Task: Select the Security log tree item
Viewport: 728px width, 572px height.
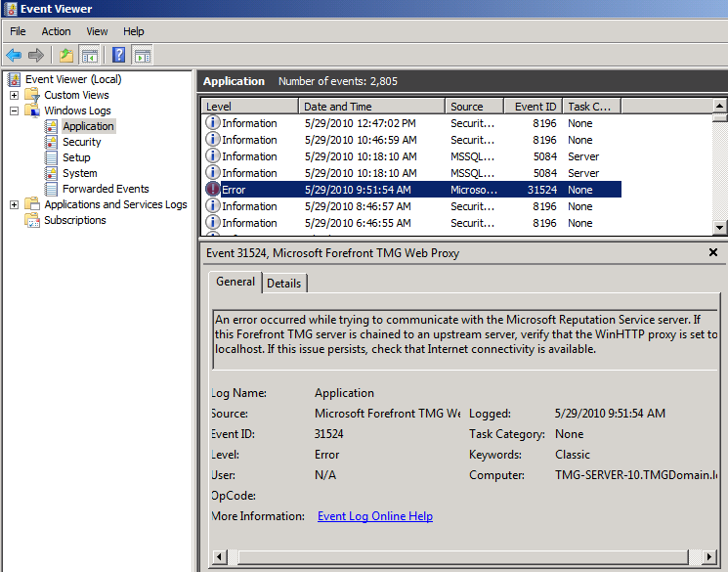Action: pyautogui.click(x=82, y=142)
